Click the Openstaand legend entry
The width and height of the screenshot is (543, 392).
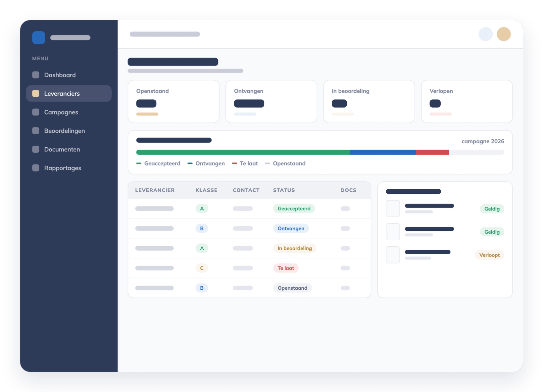coord(285,163)
